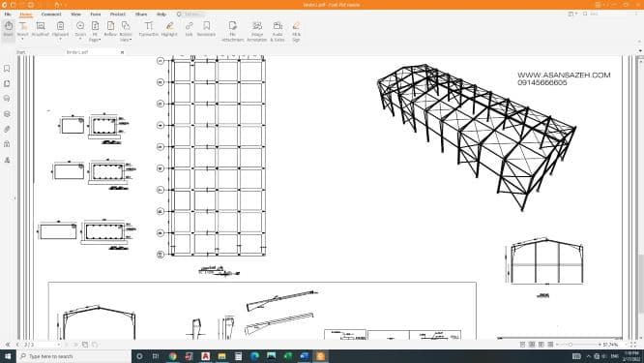
Task: Open the Comment ribbon tab
Action: (x=51, y=14)
